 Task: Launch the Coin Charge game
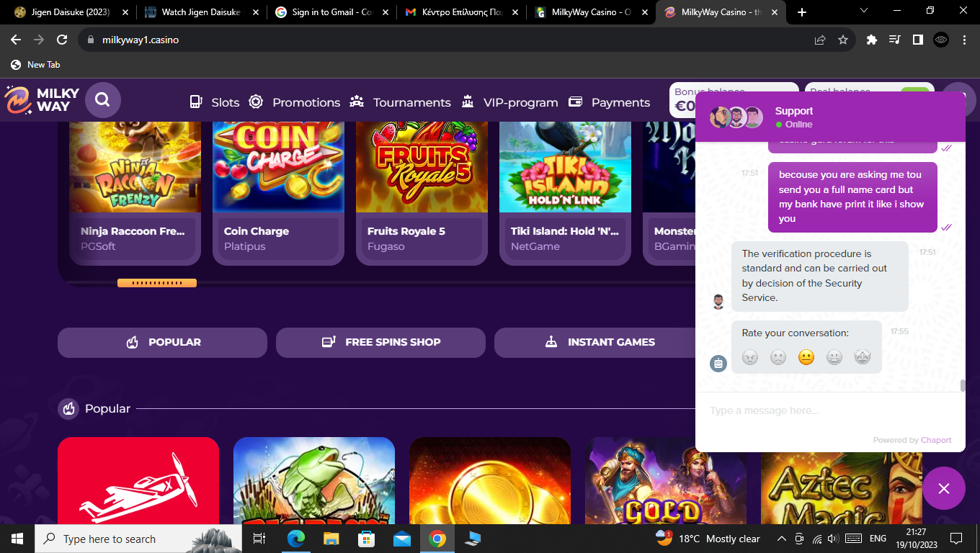click(278, 193)
